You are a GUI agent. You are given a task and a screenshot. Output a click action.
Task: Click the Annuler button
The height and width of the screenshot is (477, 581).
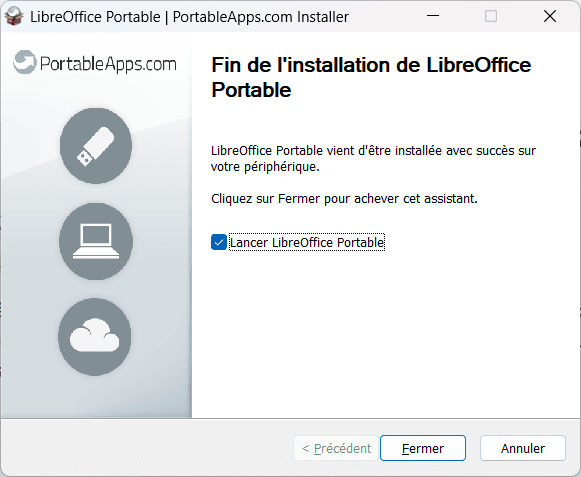tap(523, 448)
